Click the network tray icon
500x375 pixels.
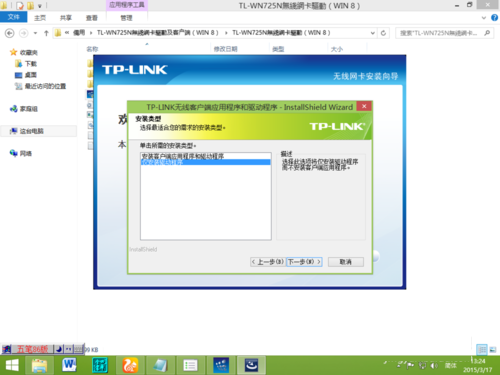click(x=422, y=366)
